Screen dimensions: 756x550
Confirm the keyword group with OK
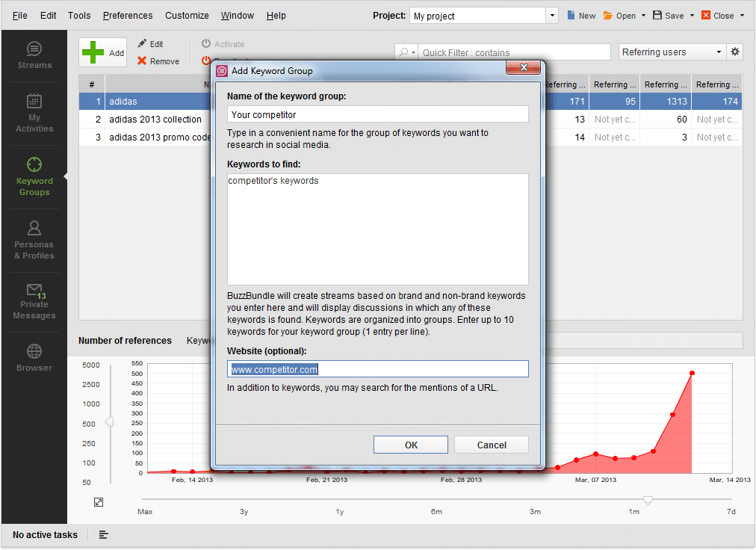tap(410, 444)
